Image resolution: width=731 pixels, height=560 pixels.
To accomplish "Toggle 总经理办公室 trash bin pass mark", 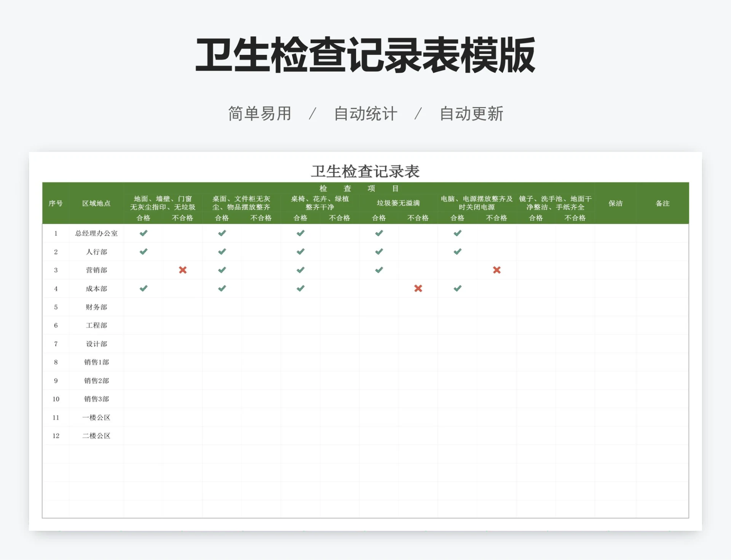I will click(379, 233).
